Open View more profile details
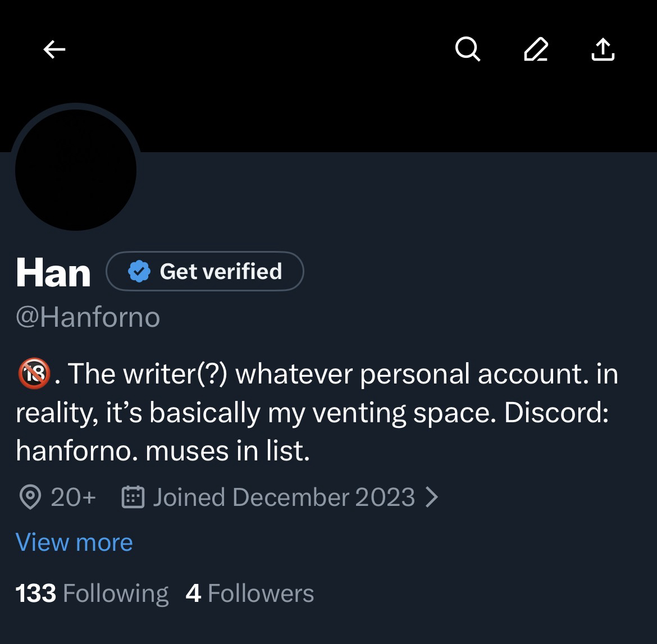The height and width of the screenshot is (644, 657). point(74,542)
